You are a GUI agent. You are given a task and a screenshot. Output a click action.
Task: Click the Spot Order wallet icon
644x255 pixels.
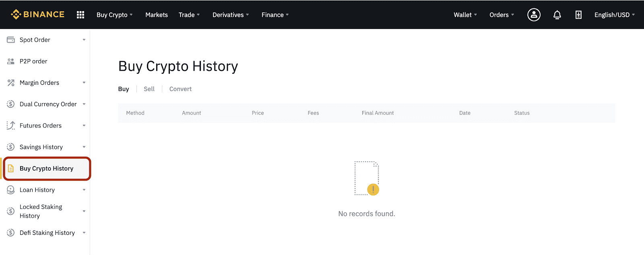[11, 40]
